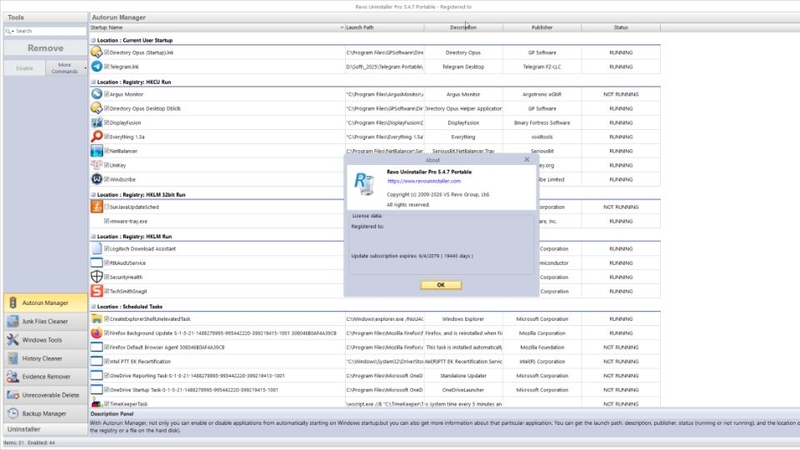Click the TimeKeeperTask entry icon
Viewport: 800px width, 450px height.
pos(96,403)
